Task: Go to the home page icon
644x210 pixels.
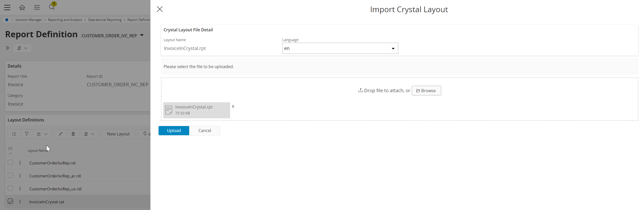Action: (x=22, y=8)
